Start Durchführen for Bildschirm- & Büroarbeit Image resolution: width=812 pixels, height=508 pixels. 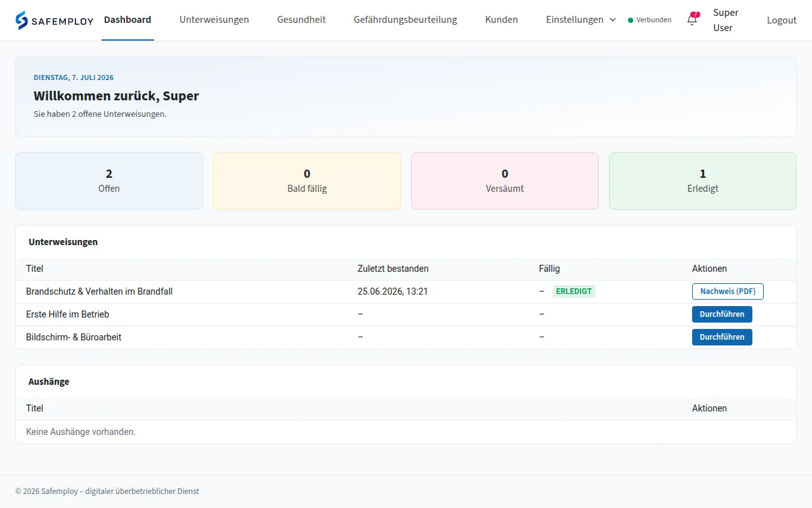click(722, 337)
